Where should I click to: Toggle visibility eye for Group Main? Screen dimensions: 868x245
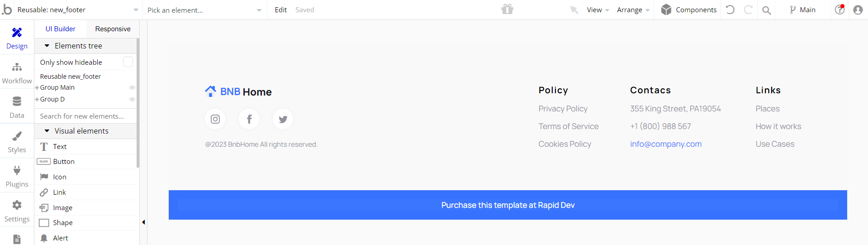[132, 87]
